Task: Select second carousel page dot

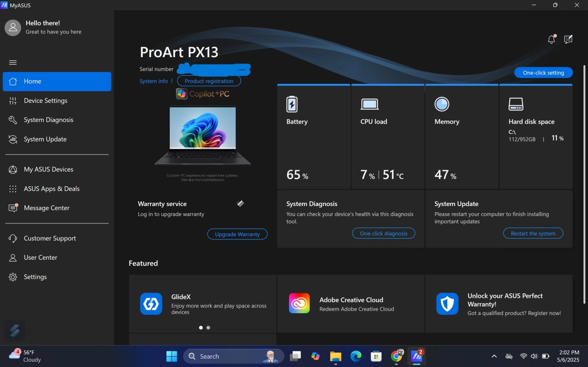Action: tap(208, 328)
